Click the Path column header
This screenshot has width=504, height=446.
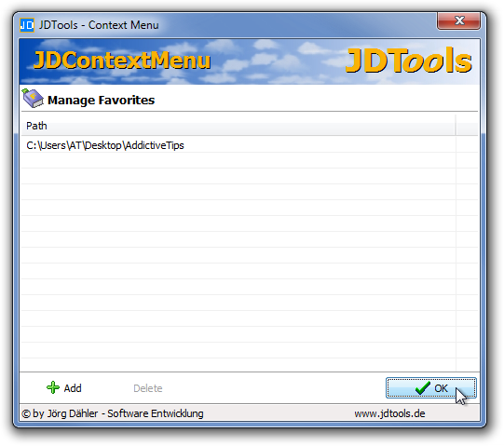click(x=238, y=126)
